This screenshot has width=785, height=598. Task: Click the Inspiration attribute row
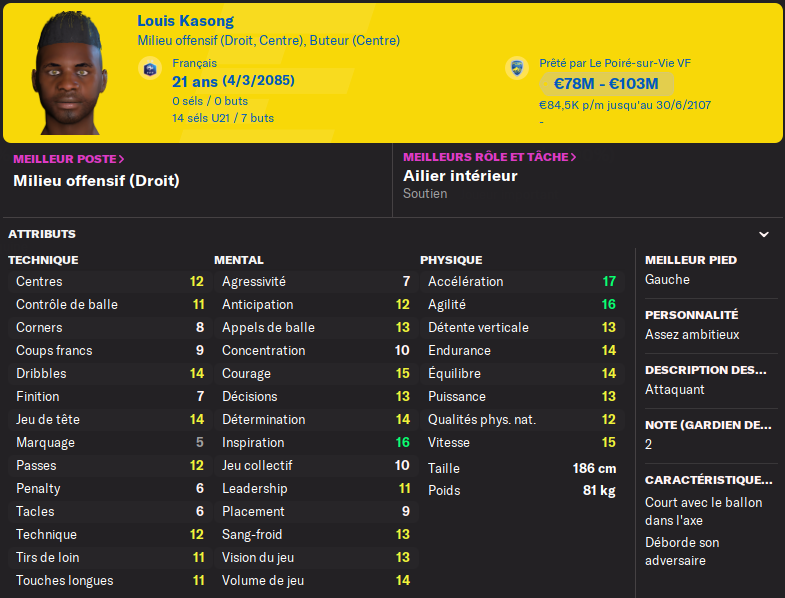pos(315,443)
